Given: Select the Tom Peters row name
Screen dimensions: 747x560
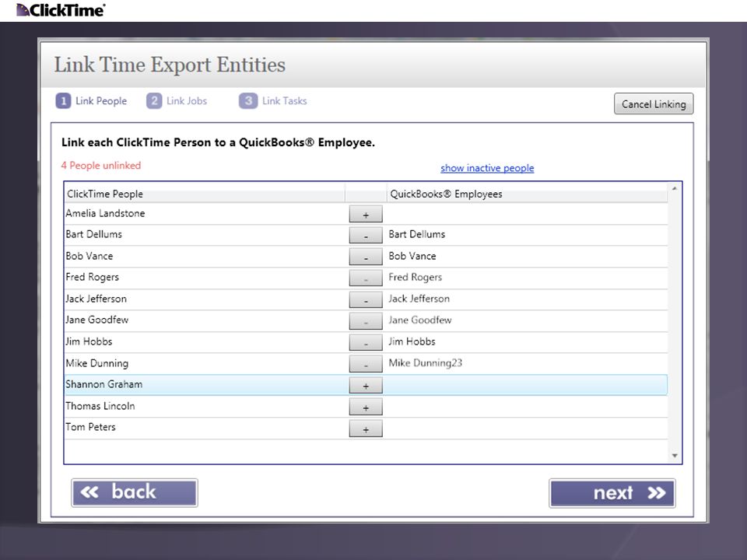Looking at the screenshot, I should (x=90, y=427).
